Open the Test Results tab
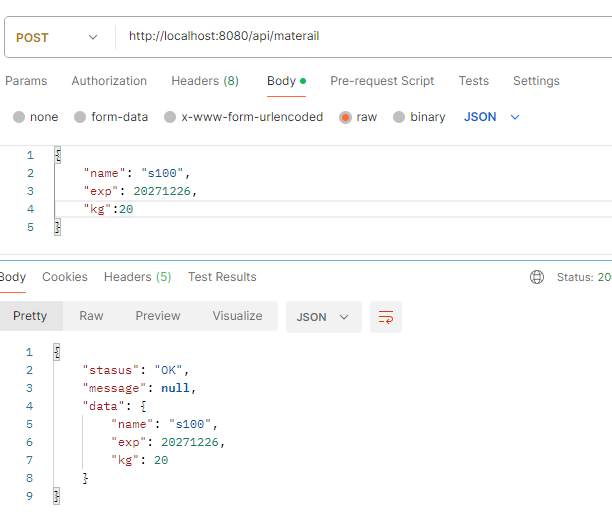 coord(222,277)
